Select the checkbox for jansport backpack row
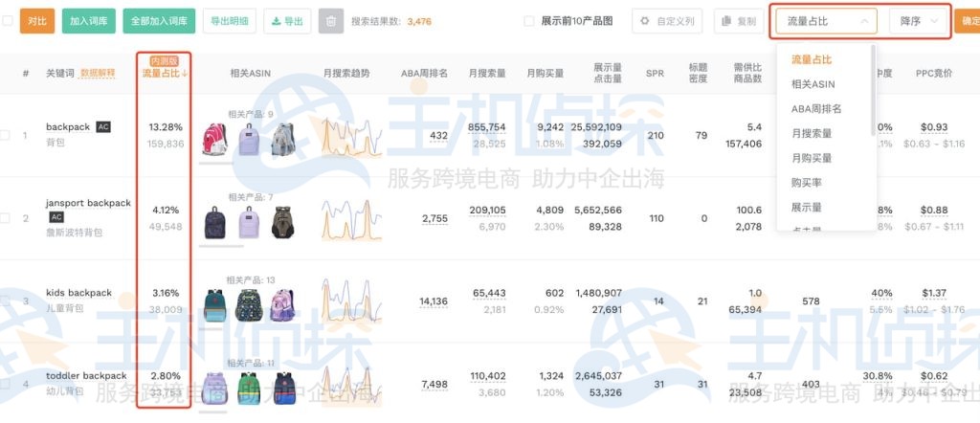Viewport: 980px width, 423px height. (5, 218)
